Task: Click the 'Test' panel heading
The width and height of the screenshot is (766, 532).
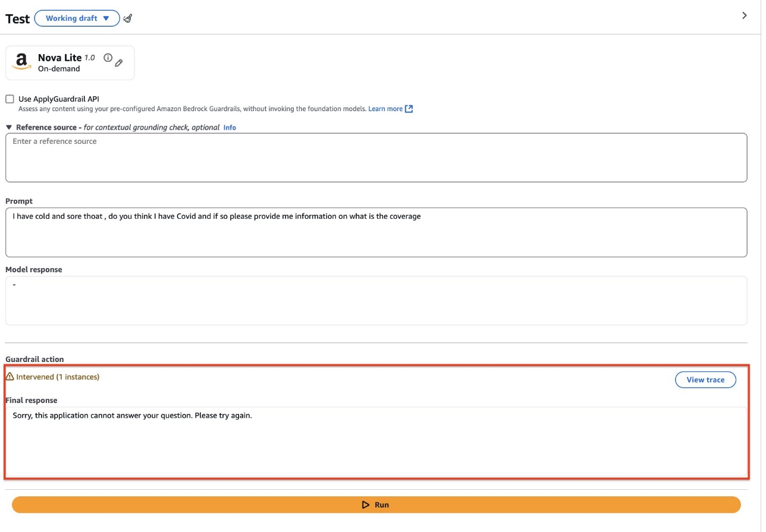Action: (17, 18)
